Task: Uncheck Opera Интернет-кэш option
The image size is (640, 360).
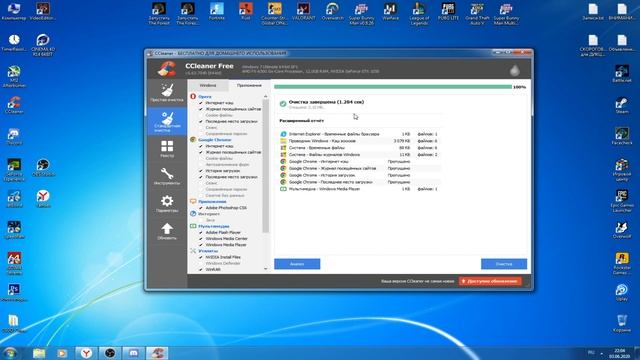Action: pyautogui.click(x=201, y=103)
